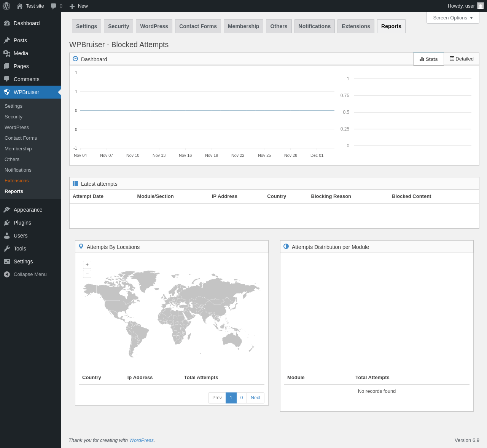Collapse the admin sidebar menu

[30, 274]
